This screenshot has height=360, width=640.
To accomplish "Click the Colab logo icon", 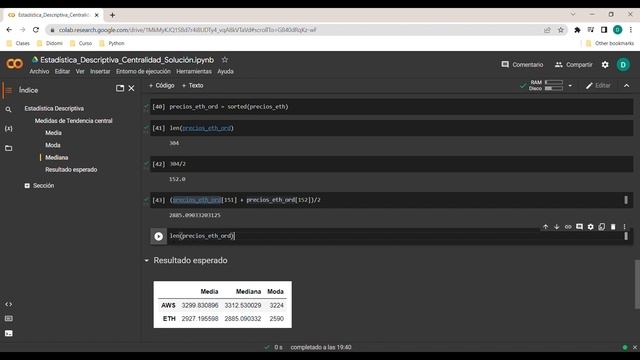I will (14, 64).
